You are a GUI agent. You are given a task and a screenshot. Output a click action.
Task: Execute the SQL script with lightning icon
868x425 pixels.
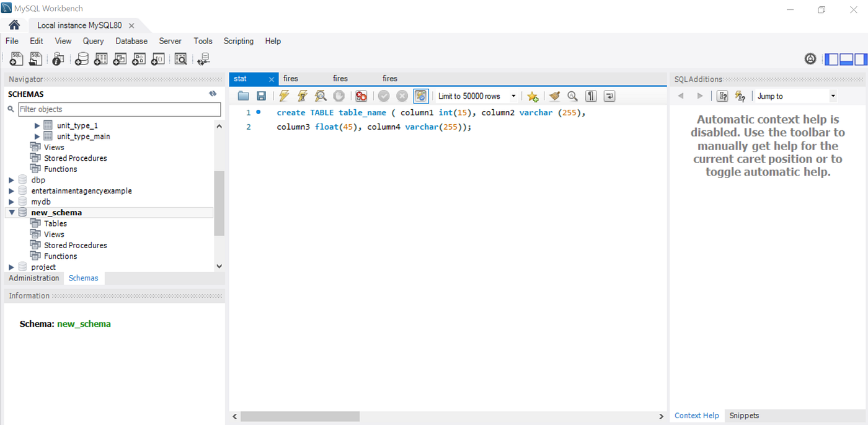(x=284, y=96)
